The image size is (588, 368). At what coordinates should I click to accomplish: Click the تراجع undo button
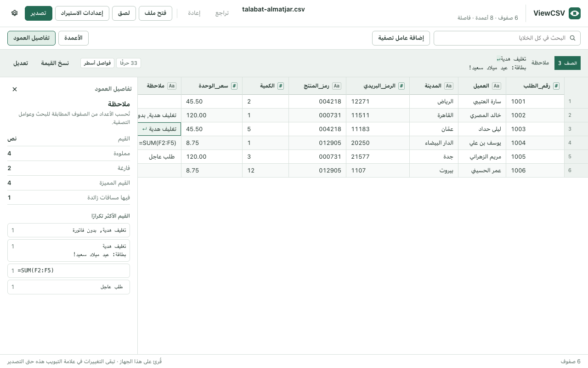point(222,13)
